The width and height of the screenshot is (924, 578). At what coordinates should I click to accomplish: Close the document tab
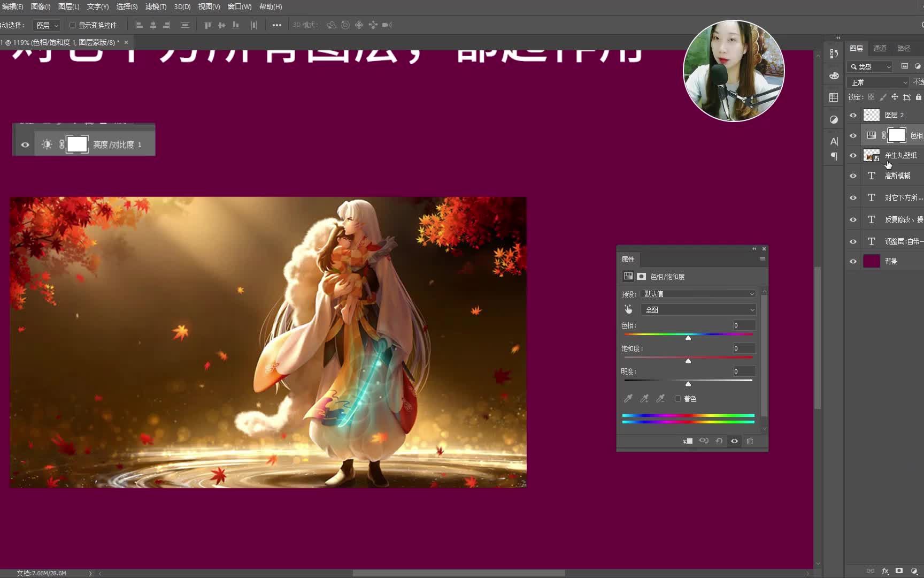click(x=126, y=42)
